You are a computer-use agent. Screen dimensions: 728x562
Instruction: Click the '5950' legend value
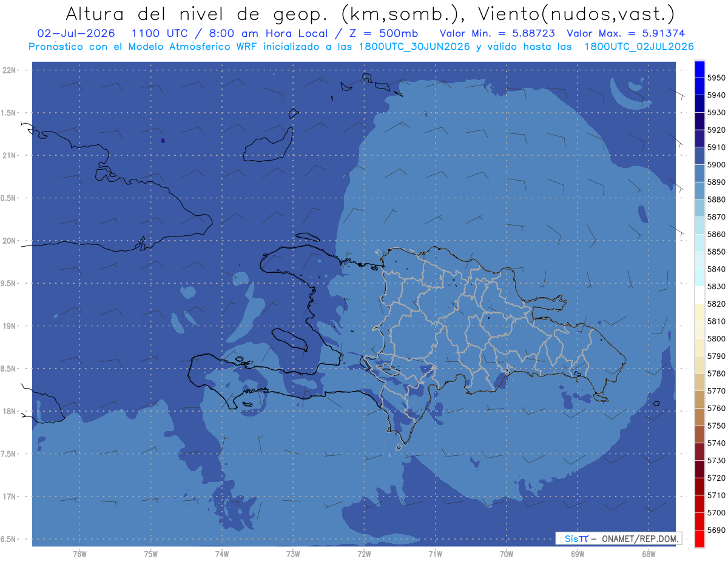coord(716,78)
